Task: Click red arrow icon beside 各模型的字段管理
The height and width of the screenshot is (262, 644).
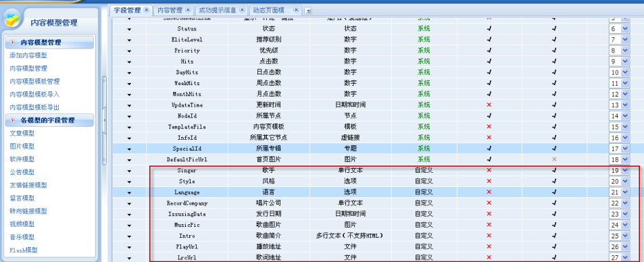Action: tap(13, 120)
